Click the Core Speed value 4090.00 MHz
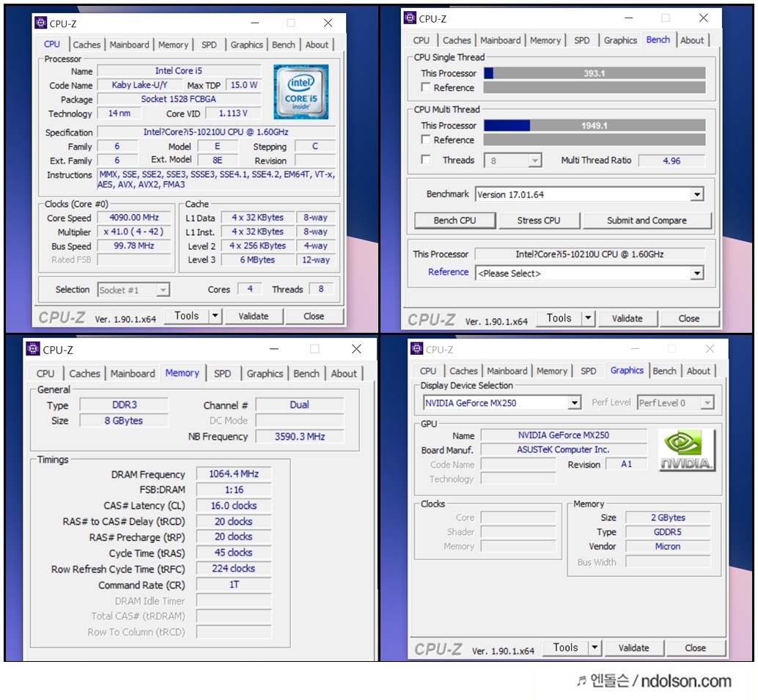The width and height of the screenshot is (758, 700). click(x=134, y=218)
